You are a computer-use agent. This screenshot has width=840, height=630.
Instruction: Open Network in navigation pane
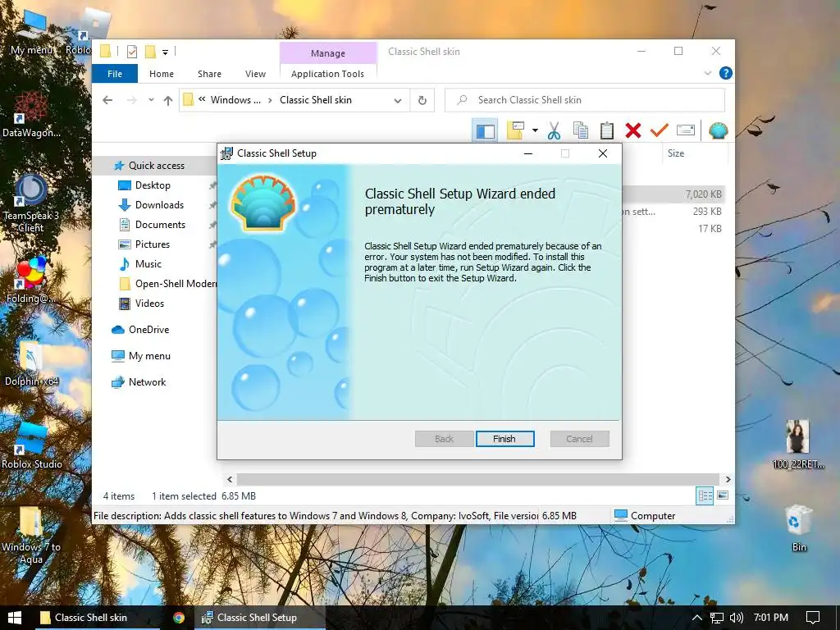(147, 382)
